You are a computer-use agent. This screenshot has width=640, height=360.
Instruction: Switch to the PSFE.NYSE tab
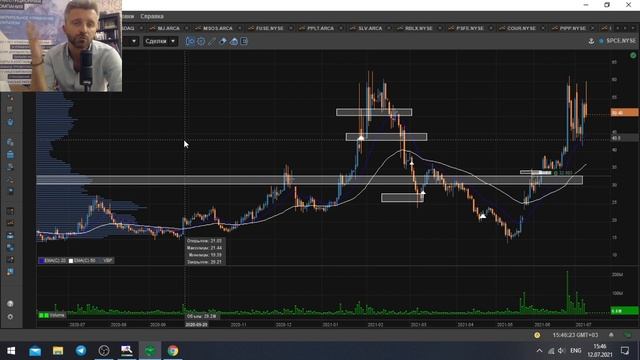pyautogui.click(x=470, y=28)
